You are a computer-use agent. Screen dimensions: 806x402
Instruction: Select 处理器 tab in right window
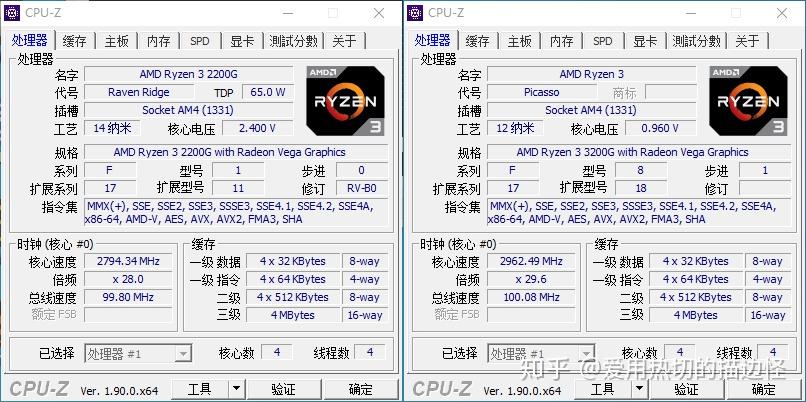(x=433, y=40)
